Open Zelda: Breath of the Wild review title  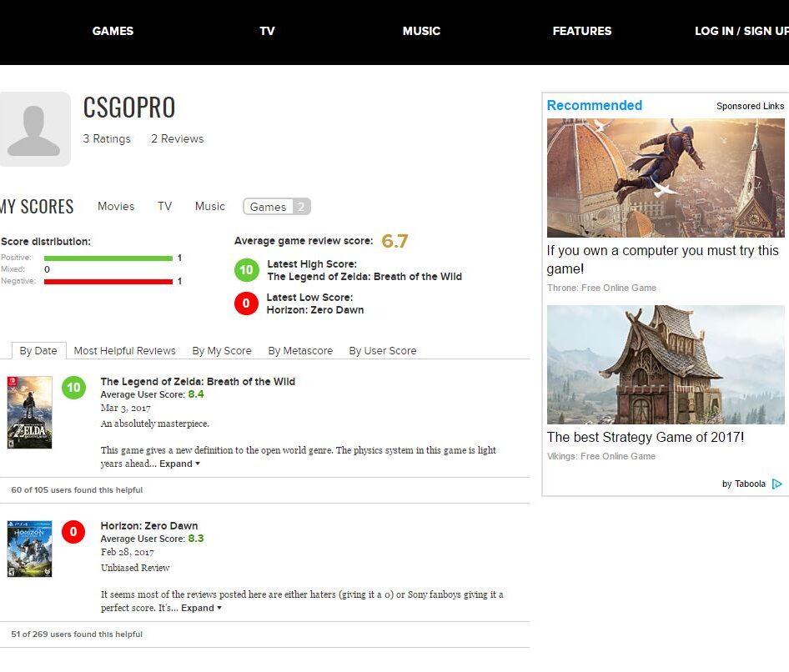point(198,382)
